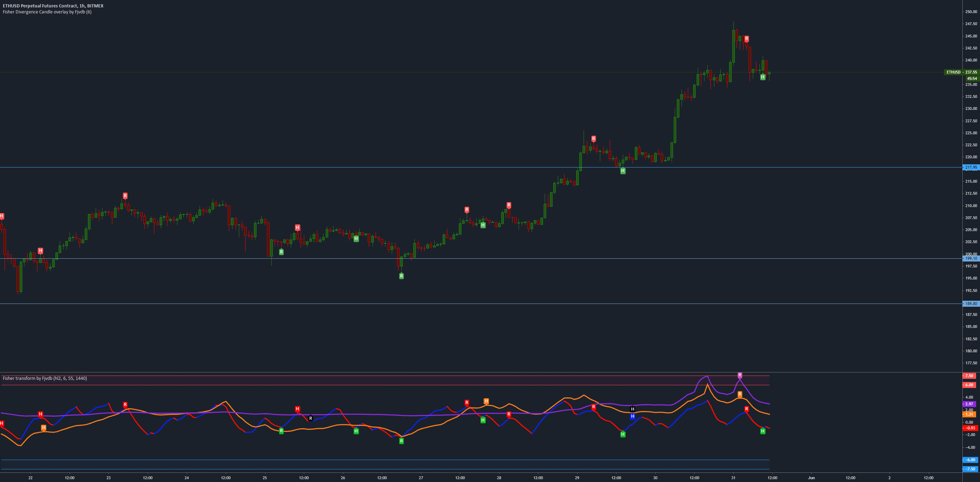Click the blue H marker in the Fisher oscillator pane

tap(632, 416)
